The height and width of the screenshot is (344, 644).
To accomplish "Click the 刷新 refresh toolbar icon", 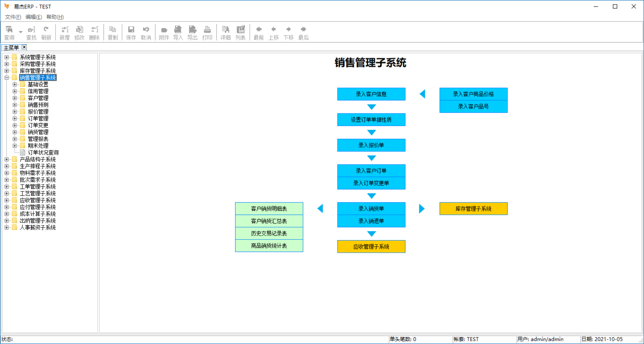I will pos(46,33).
